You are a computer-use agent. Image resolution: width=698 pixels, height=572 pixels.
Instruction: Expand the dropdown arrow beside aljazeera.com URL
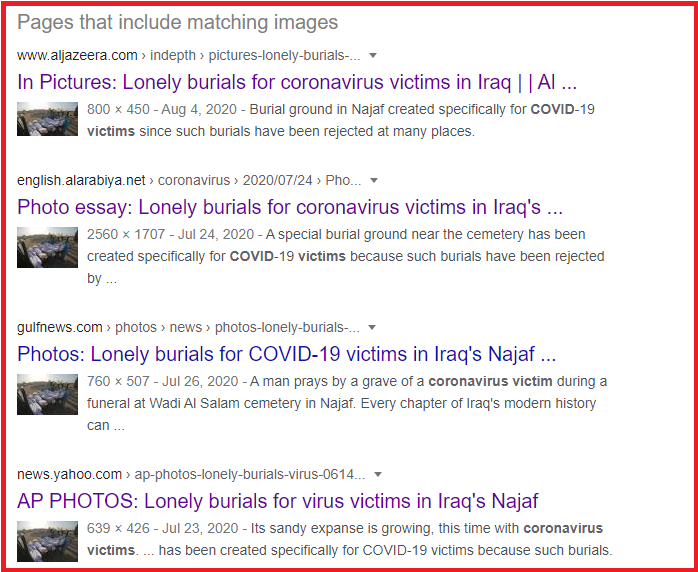[373, 56]
